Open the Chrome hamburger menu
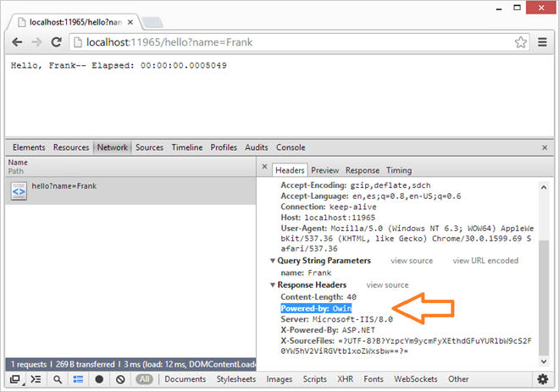 coord(542,42)
